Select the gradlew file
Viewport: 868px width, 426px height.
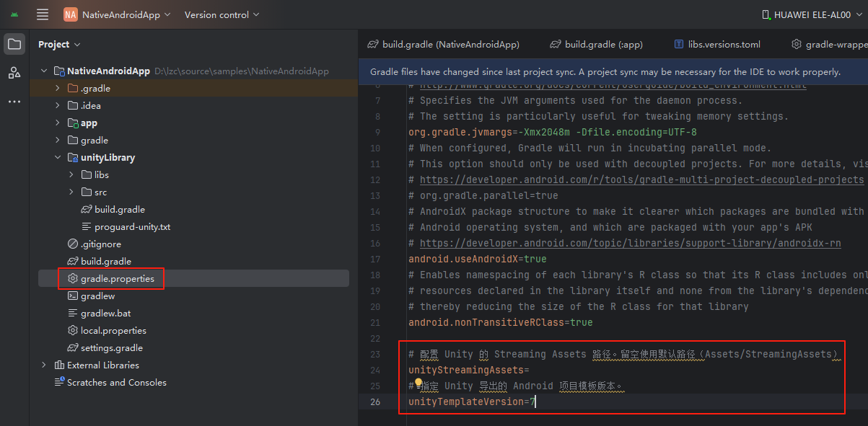point(97,296)
